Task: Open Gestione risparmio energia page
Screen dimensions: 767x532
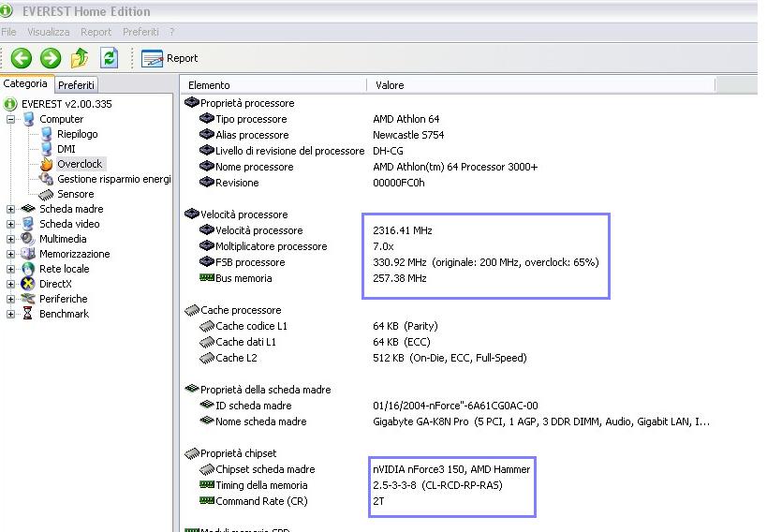Action: 114,179
